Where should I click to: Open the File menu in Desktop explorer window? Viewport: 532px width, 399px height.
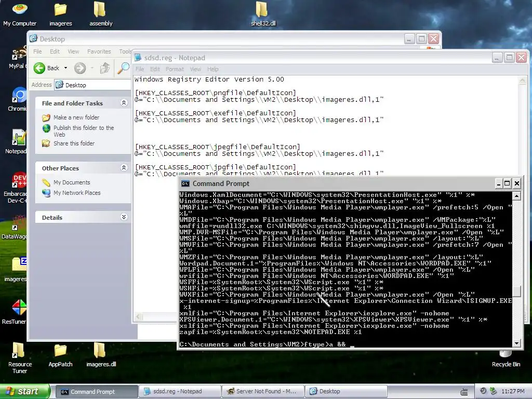[x=37, y=51]
